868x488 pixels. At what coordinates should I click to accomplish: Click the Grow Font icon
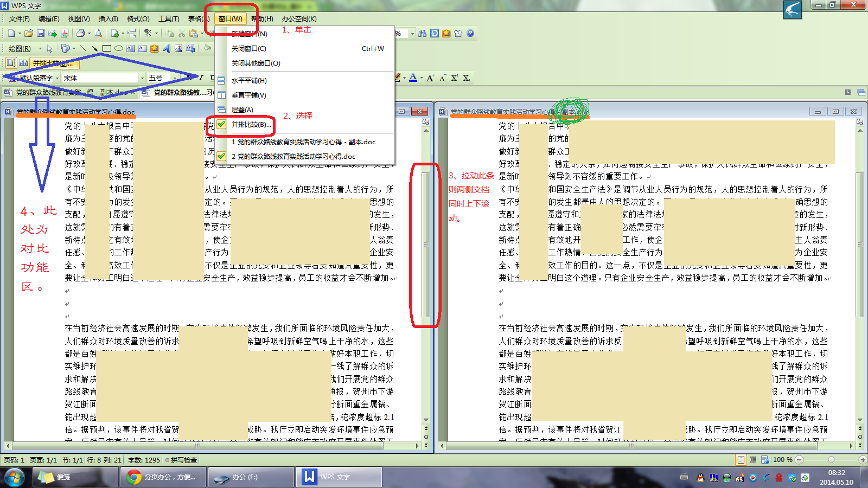(430, 78)
